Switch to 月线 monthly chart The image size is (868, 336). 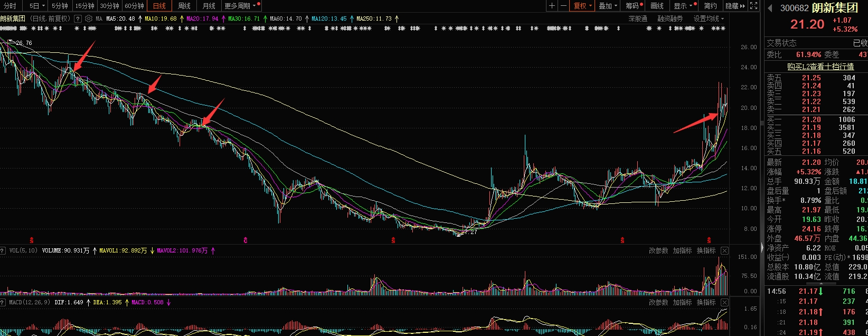(x=209, y=6)
